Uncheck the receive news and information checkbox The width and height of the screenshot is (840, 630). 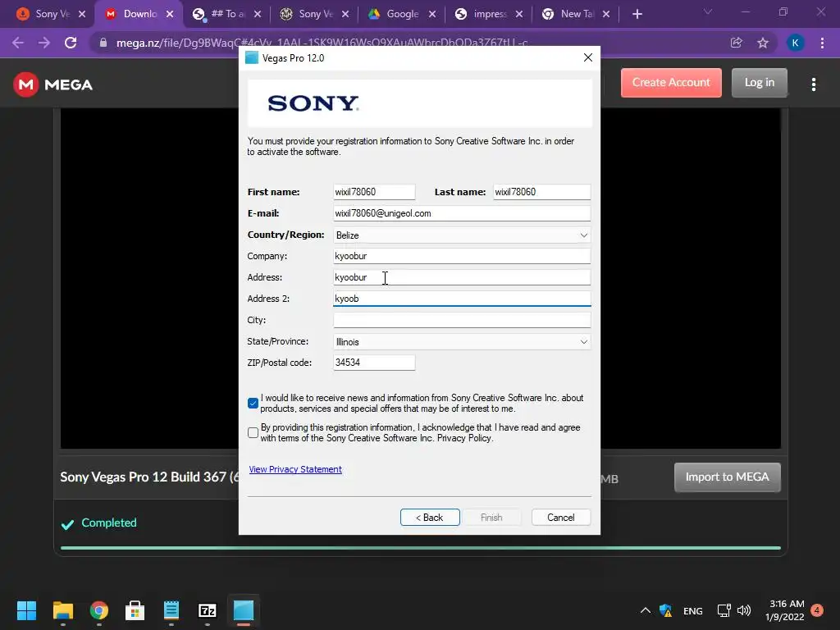point(253,403)
